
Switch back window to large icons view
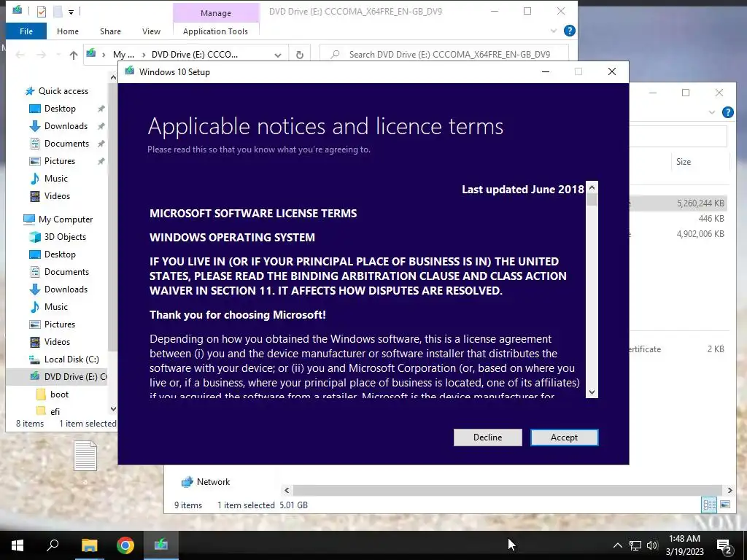725,505
